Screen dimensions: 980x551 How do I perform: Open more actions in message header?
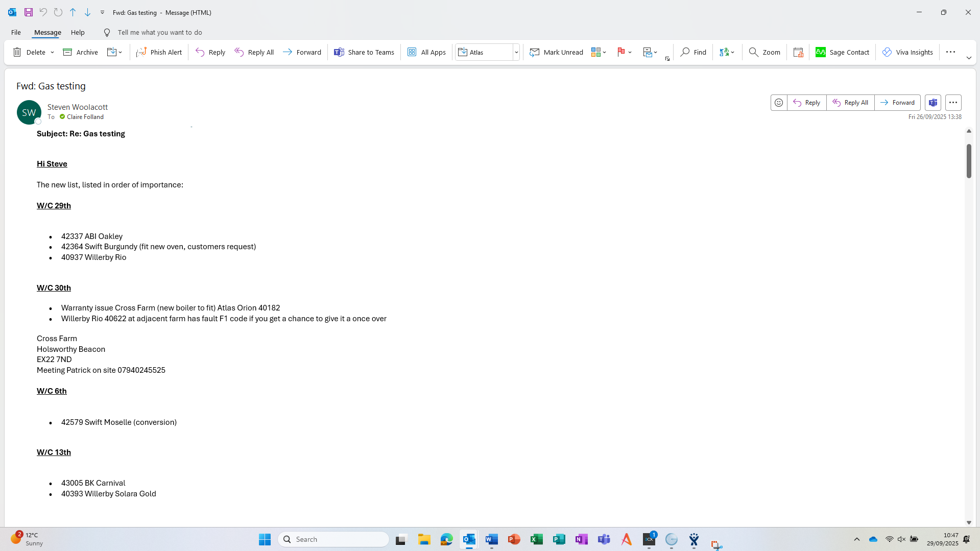[953, 103]
